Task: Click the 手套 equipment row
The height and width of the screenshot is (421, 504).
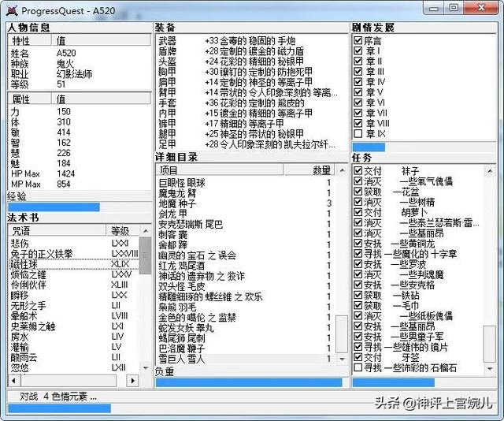Action: point(252,102)
